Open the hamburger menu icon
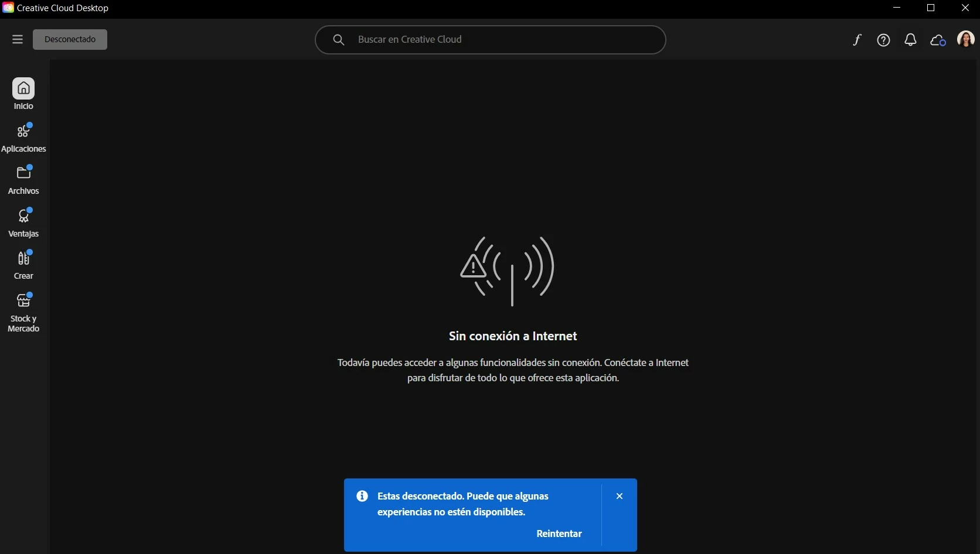 click(x=18, y=39)
